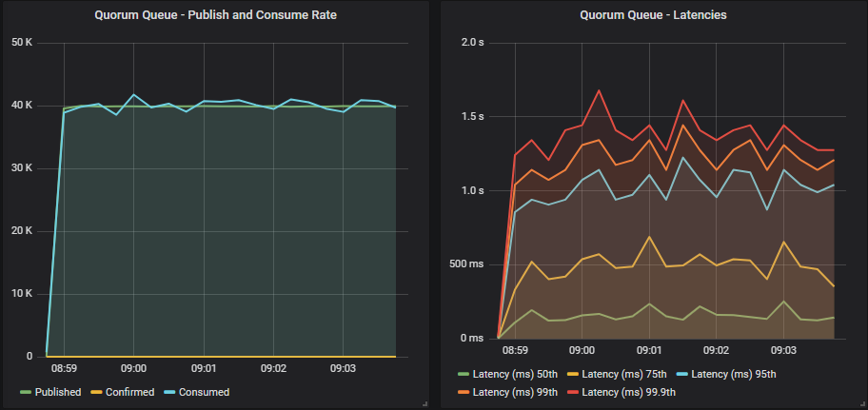Show only the Latency (ms) 99.9th label
The height and width of the screenshot is (410, 868).
[629, 392]
